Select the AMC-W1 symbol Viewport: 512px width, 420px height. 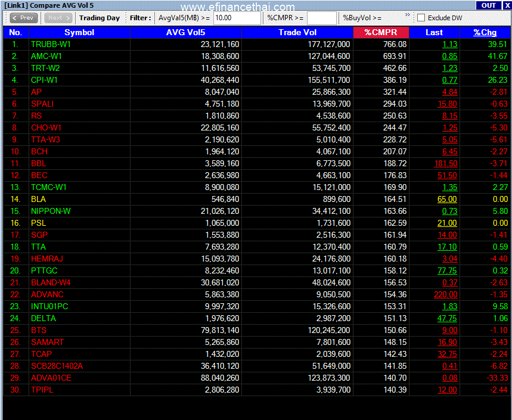coord(46,56)
